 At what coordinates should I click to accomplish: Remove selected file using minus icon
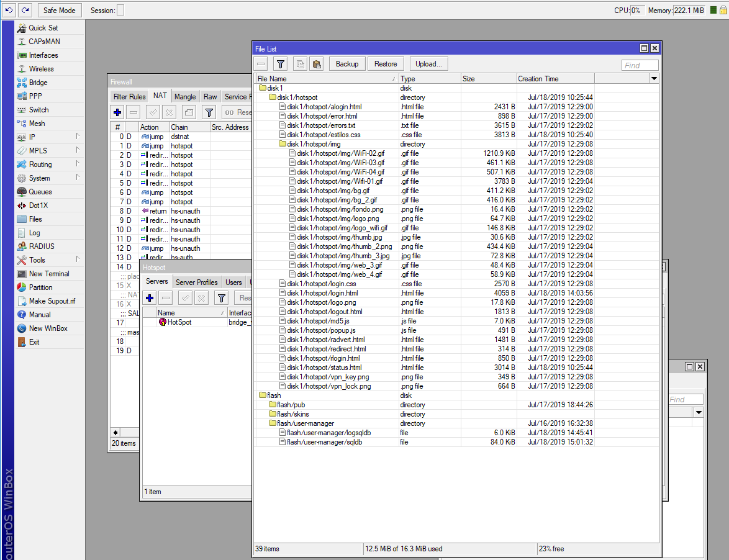coord(261,63)
